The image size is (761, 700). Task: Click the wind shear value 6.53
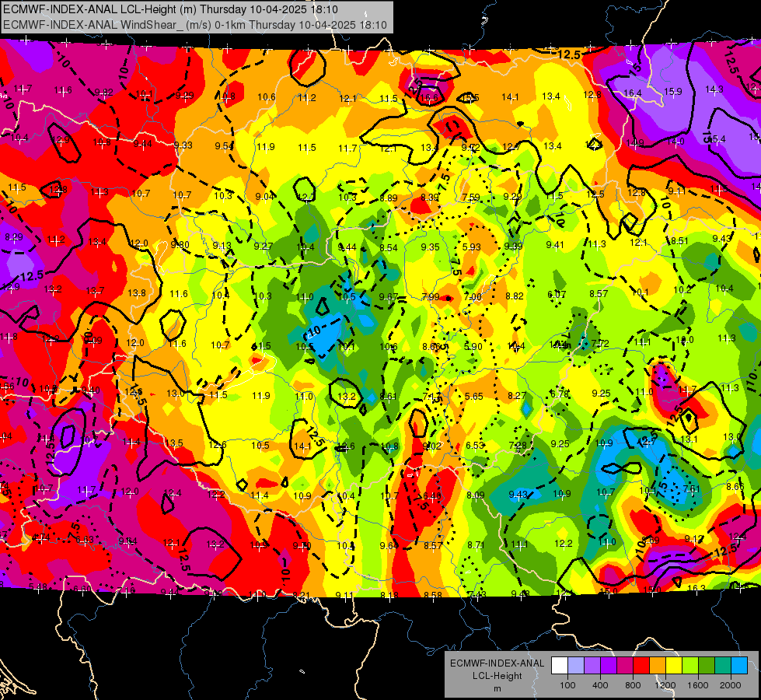475,446
